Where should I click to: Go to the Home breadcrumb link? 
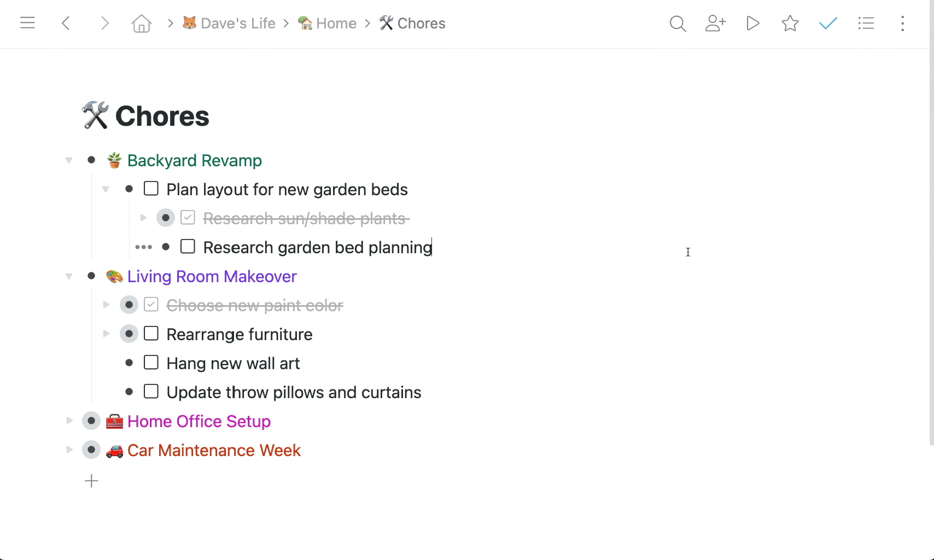point(327,23)
